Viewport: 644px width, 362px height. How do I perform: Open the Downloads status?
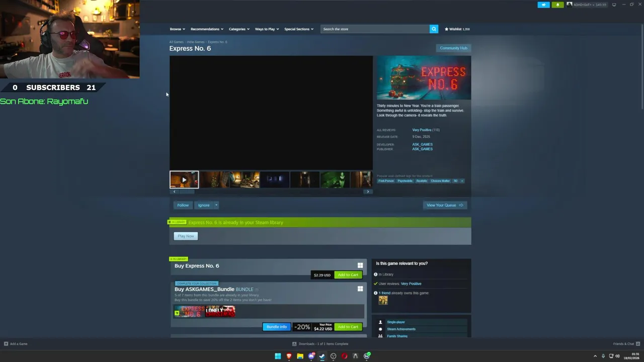[x=320, y=344]
